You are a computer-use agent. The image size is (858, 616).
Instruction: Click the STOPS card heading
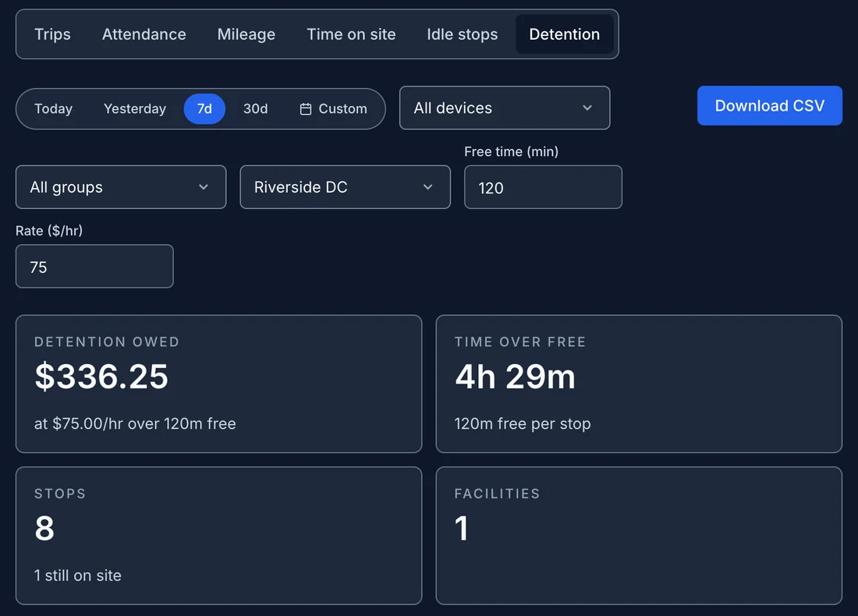(x=59, y=494)
